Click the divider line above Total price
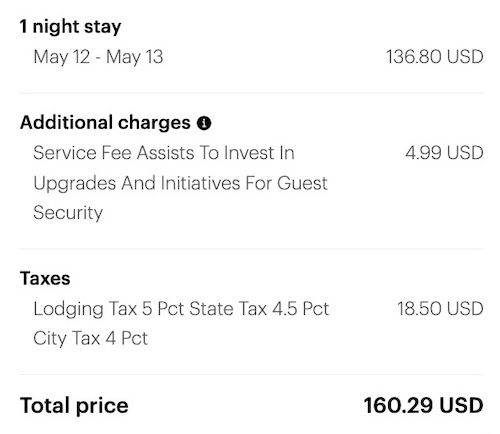Image resolution: width=500 pixels, height=434 pixels. click(x=251, y=374)
